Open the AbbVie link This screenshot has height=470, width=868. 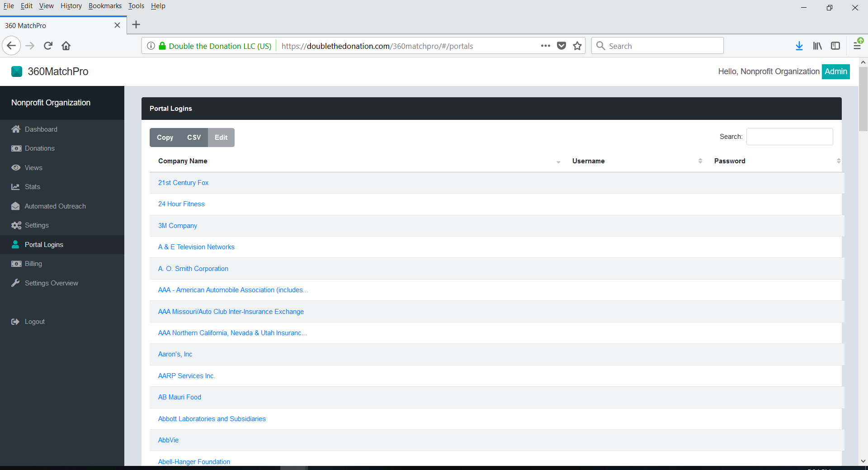[x=168, y=440]
